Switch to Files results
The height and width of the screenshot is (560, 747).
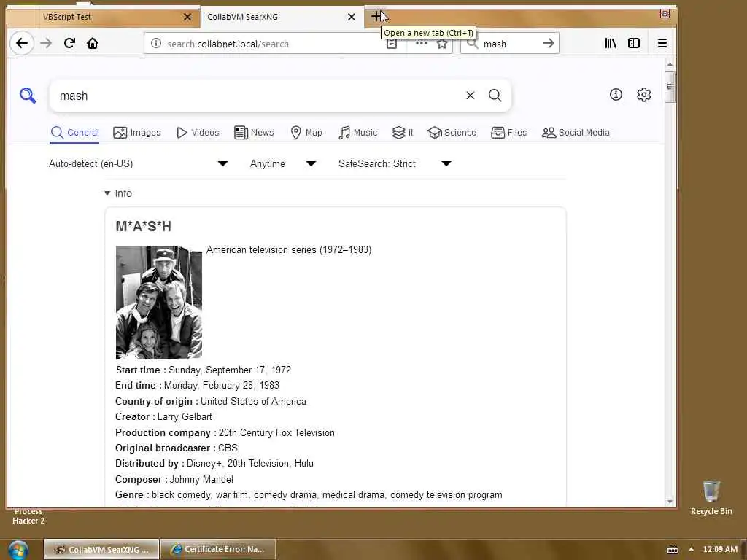pos(508,133)
